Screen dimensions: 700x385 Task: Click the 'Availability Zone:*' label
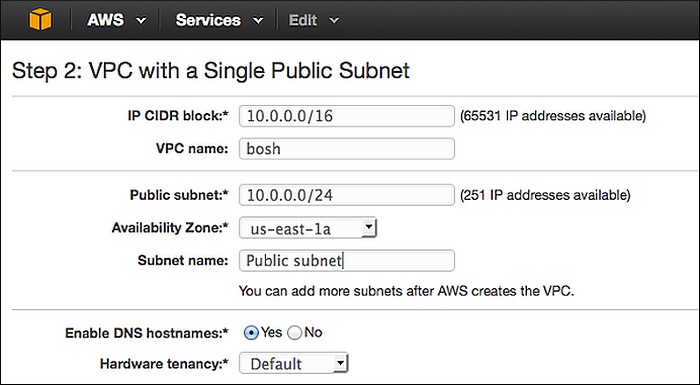click(x=170, y=228)
